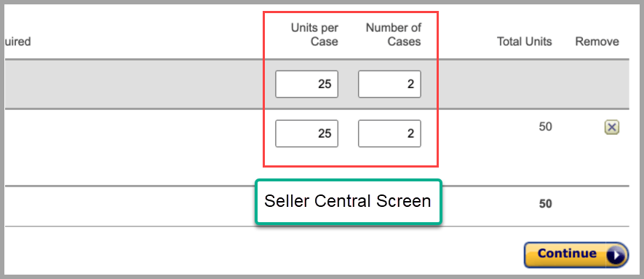Click the Number of Cases column header
The height and width of the screenshot is (279, 644).
[394, 34]
